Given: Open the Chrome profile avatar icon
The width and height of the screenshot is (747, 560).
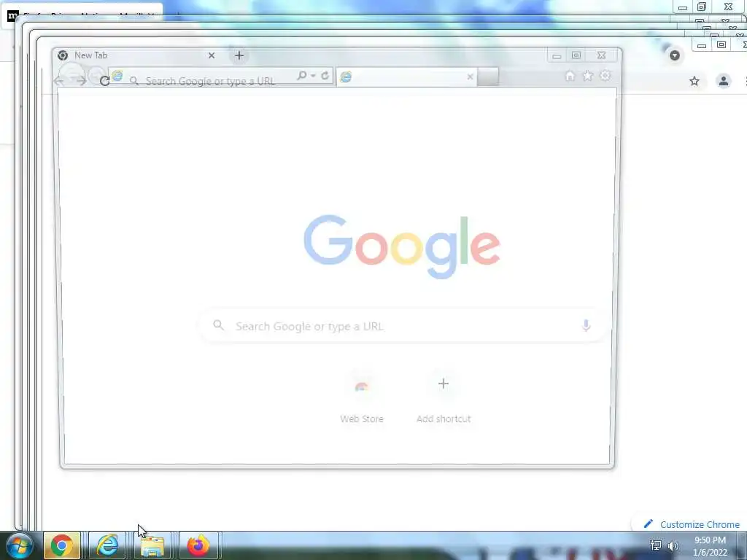Looking at the screenshot, I should [x=723, y=81].
